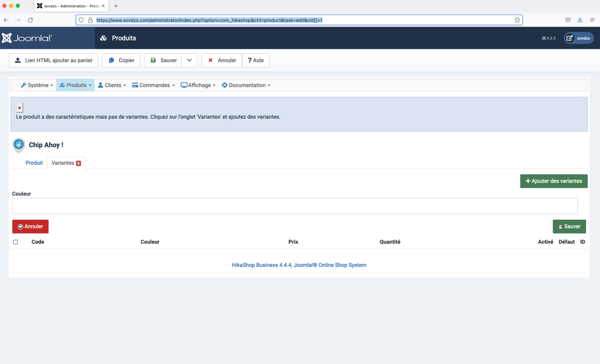Screen dimensions: 600x364
Task: Click the ID column header
Action: coord(582,242)
